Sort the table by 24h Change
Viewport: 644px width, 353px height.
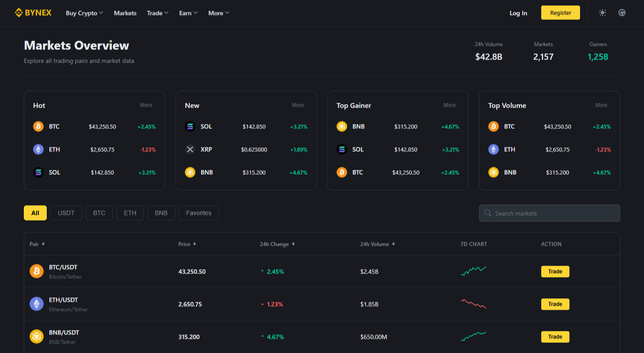coord(277,244)
